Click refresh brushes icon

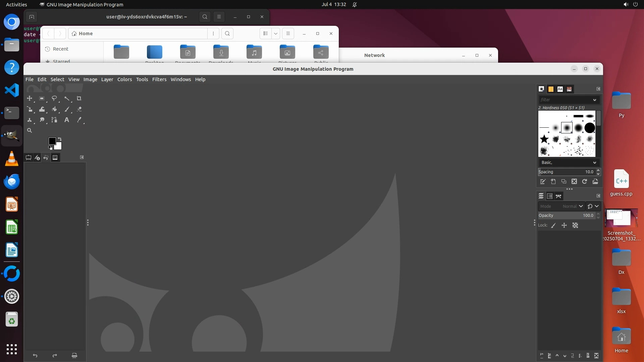tap(585, 181)
